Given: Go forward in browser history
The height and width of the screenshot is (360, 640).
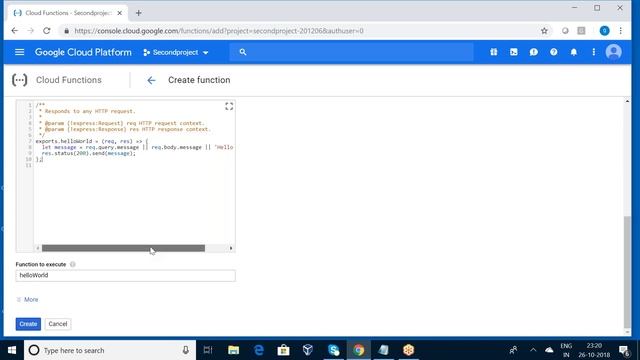Looking at the screenshot, I should tap(31, 31).
